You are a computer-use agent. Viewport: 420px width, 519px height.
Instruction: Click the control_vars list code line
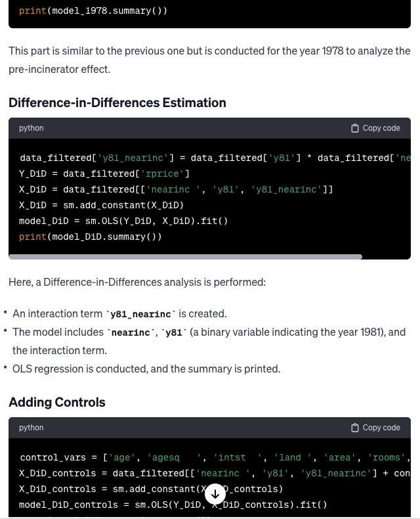pos(215,457)
